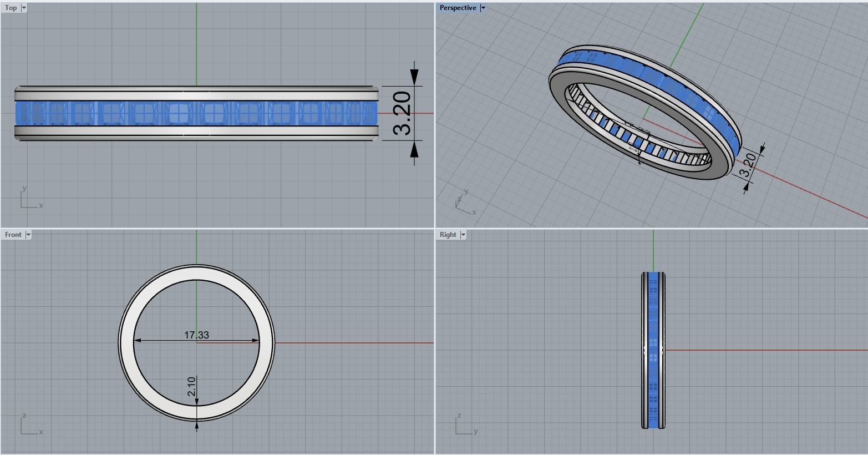Select the 2.10 thickness dimension in Front view
The height and width of the screenshot is (455, 868).
[x=191, y=386]
